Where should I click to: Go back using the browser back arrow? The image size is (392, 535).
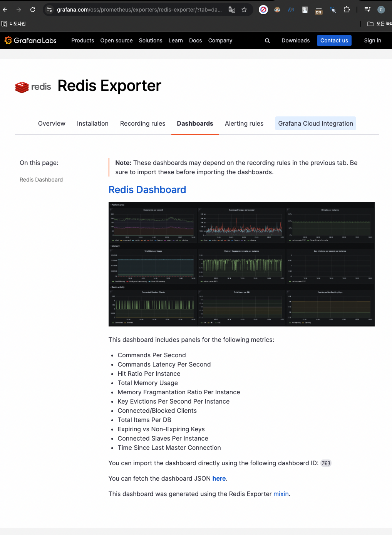point(5,10)
